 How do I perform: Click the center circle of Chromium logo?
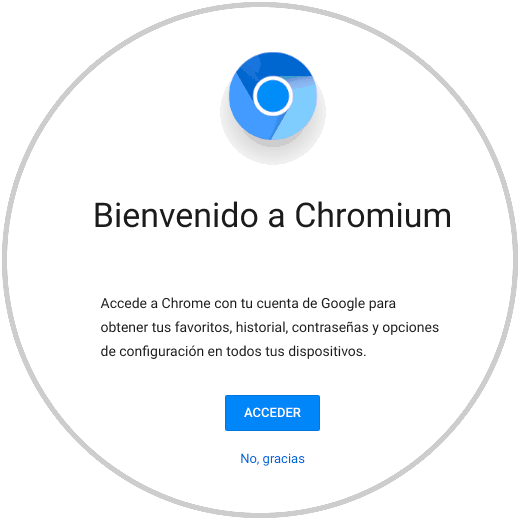[273, 96]
